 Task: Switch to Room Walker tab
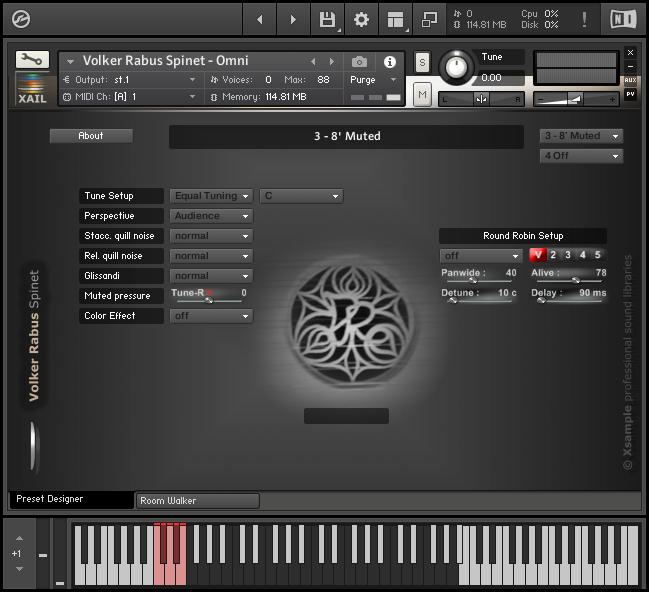tap(198, 501)
